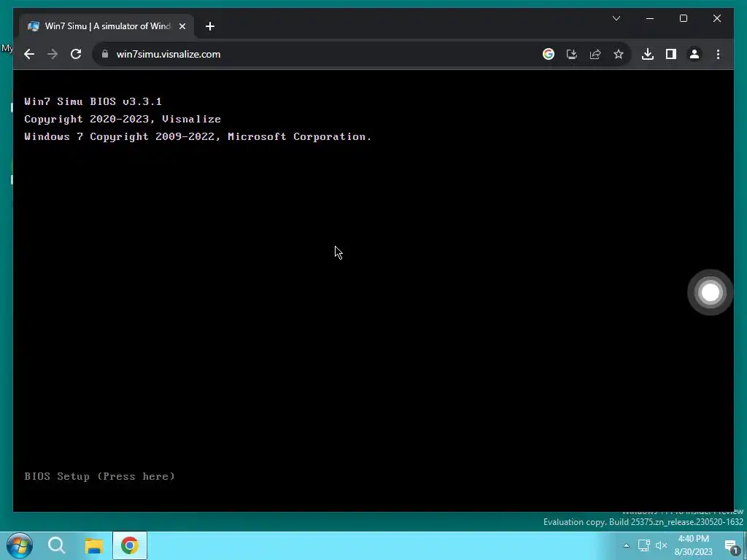This screenshot has height=560, width=747.
Task: Click the install app icon in address bar
Action: coord(572,54)
